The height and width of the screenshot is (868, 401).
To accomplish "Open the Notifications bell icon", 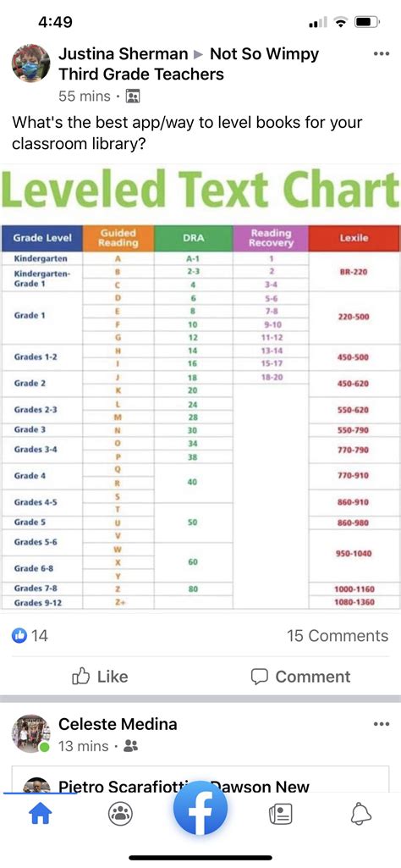I will 361,814.
